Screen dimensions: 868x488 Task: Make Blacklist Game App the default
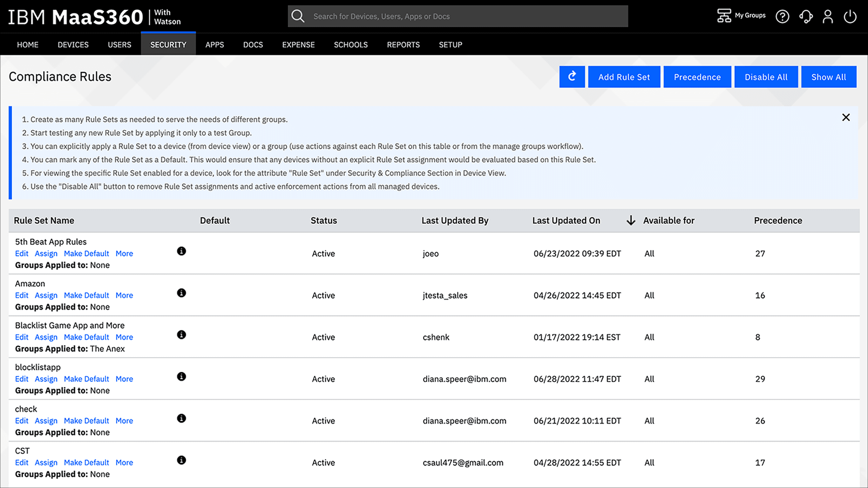coord(87,337)
